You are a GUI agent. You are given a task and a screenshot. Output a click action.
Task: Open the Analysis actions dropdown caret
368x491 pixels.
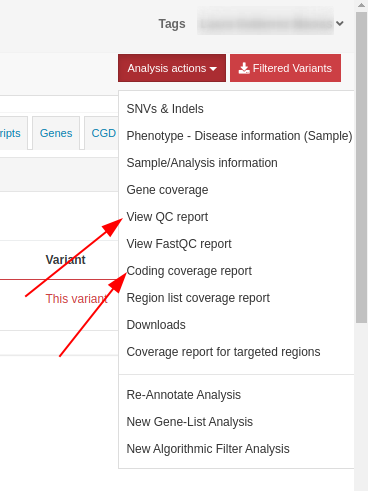pyautogui.click(x=213, y=69)
